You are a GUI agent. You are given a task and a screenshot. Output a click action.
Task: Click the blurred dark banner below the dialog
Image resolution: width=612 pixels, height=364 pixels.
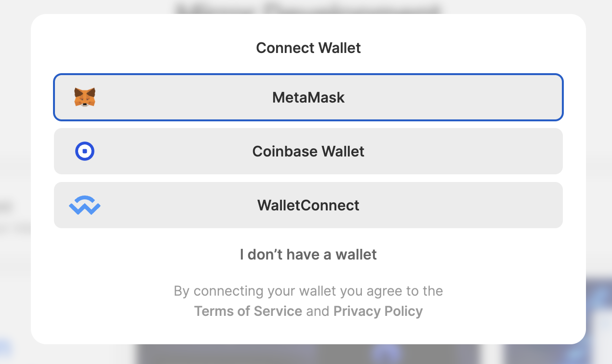tap(308, 354)
